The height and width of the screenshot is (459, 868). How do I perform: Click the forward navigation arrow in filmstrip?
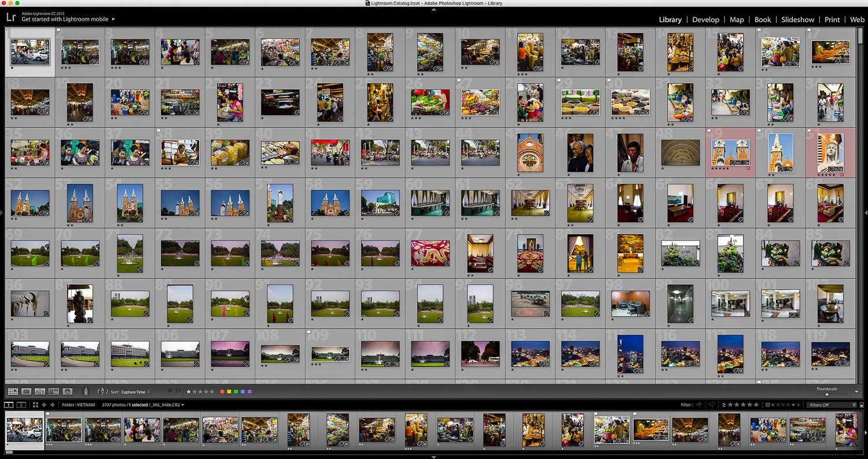coord(52,405)
